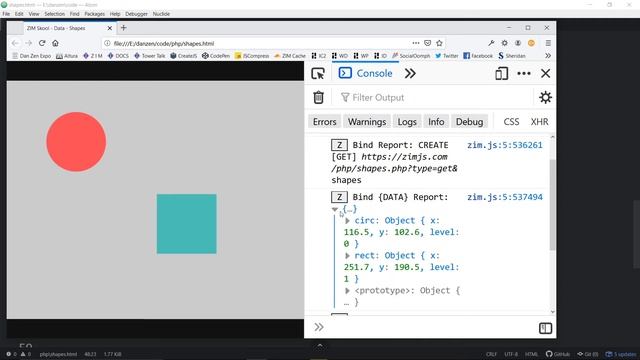The image size is (640, 360).
Task: Click the HTML grammar selector in Atom
Action: 531,354
